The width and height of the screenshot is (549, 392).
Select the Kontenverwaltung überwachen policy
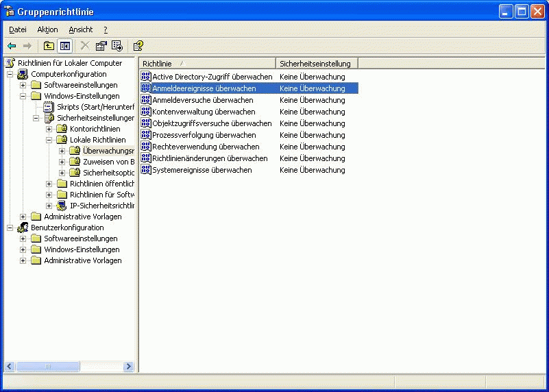coord(204,112)
